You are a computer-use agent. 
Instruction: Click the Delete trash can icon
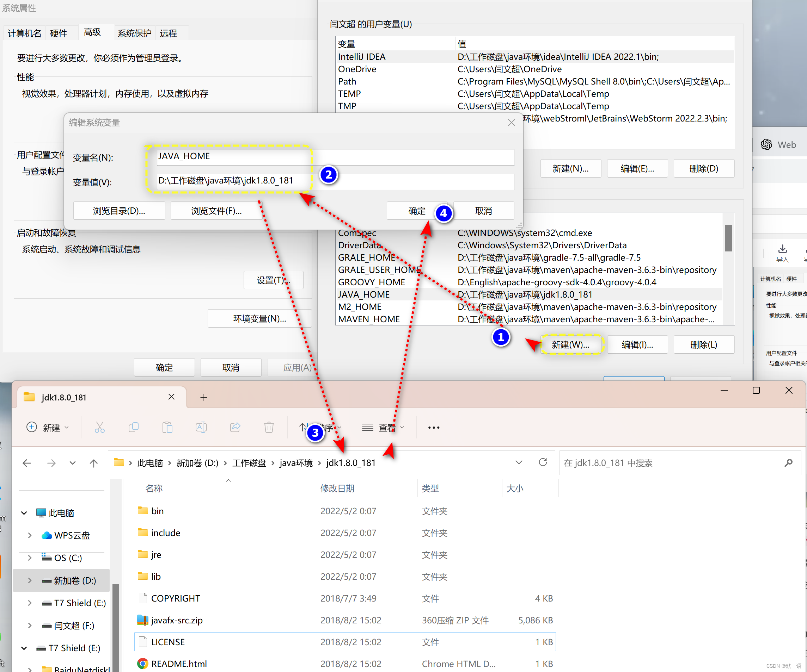click(269, 427)
